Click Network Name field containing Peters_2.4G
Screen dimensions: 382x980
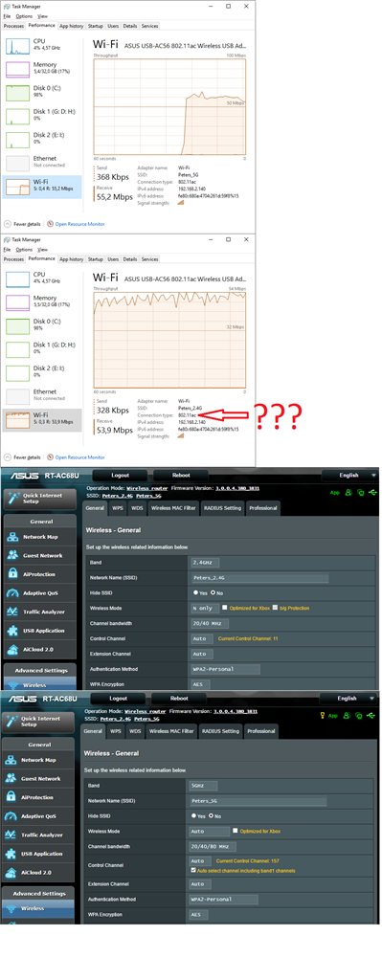(259, 578)
